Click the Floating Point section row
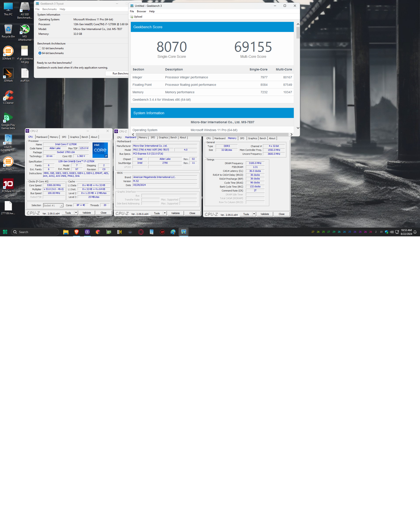 [212, 85]
